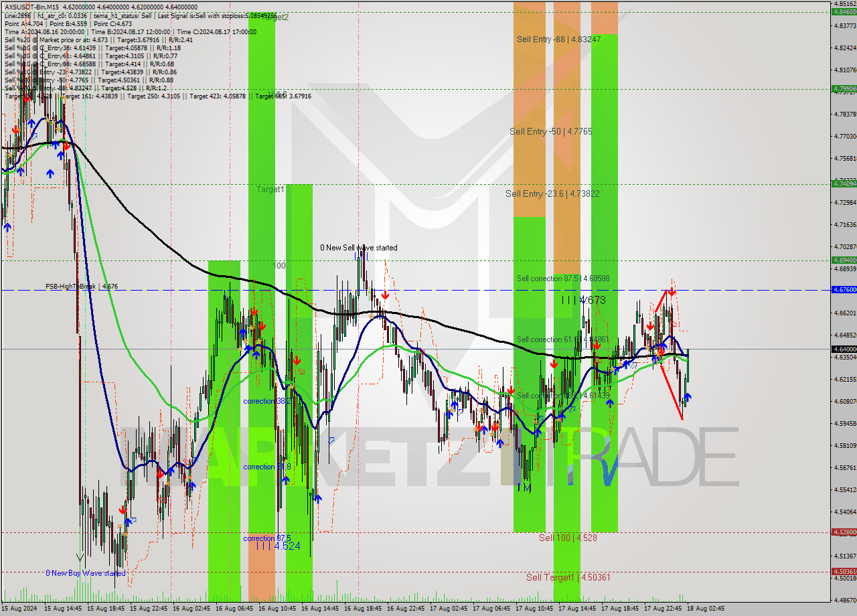
Task: Click the 'Target1' label on green bar
Action: pos(270,189)
